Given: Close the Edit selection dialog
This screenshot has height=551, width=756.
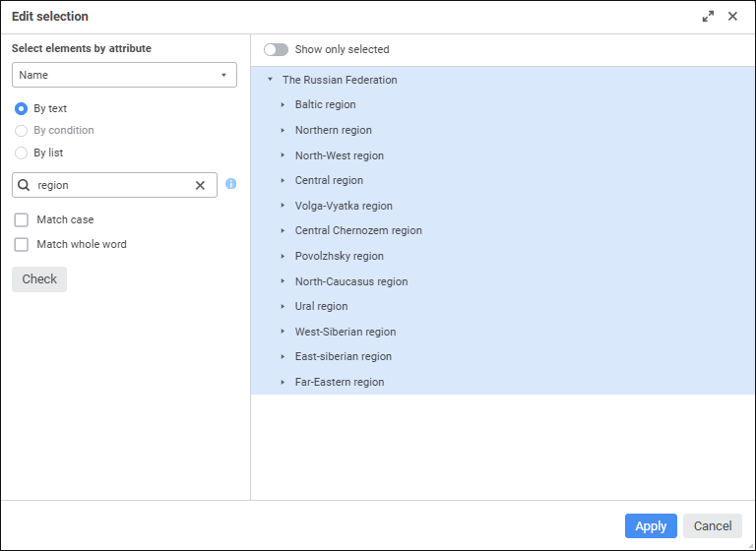Looking at the screenshot, I should (x=732, y=17).
